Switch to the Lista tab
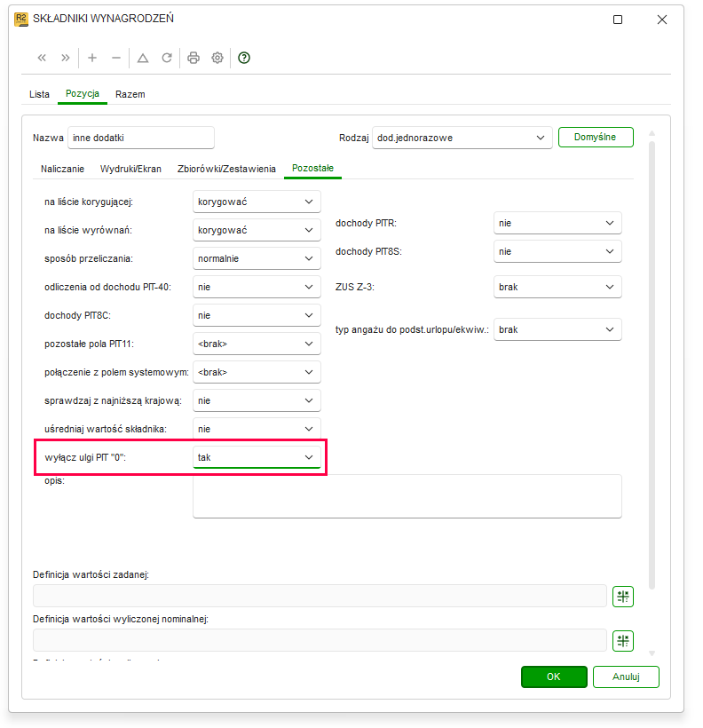703x728 pixels. tap(39, 94)
